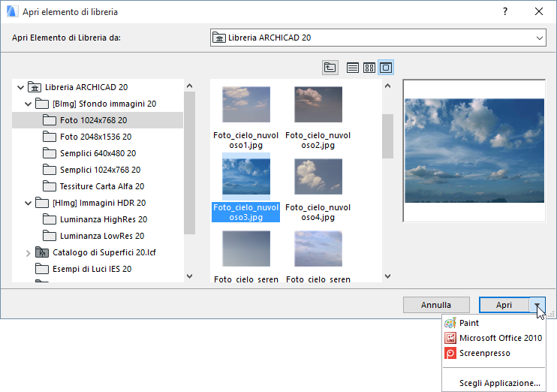
Task: Select the left Foto_cielo_seren thumbnail
Action: click(x=246, y=249)
